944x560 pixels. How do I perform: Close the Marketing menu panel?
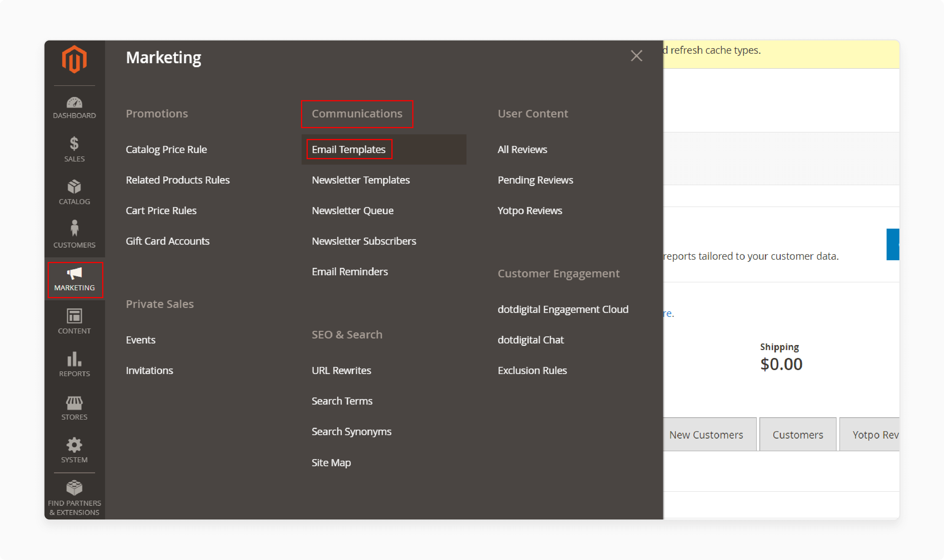[637, 56]
